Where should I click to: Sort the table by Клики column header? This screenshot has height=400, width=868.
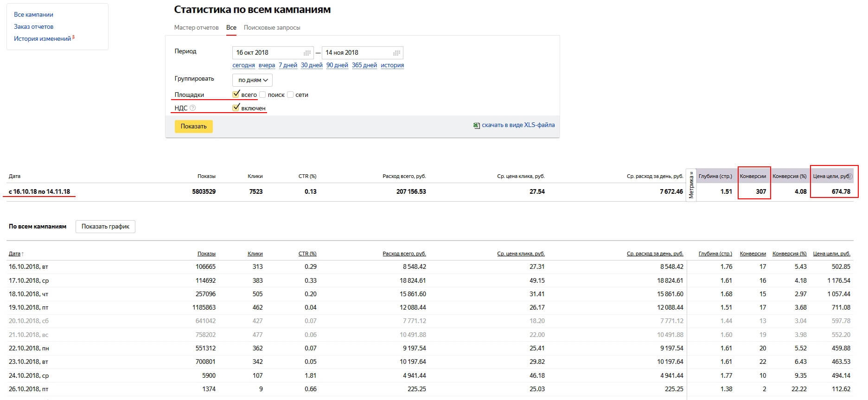255,254
